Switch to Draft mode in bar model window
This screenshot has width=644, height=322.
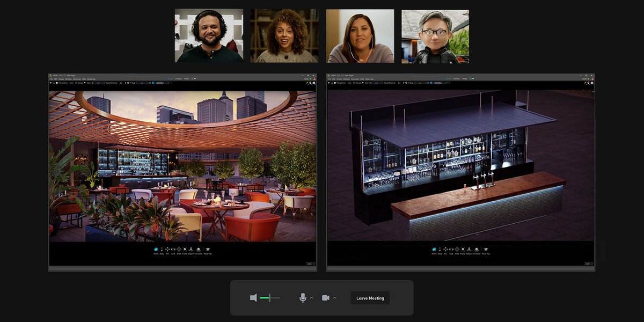tap(449, 79)
